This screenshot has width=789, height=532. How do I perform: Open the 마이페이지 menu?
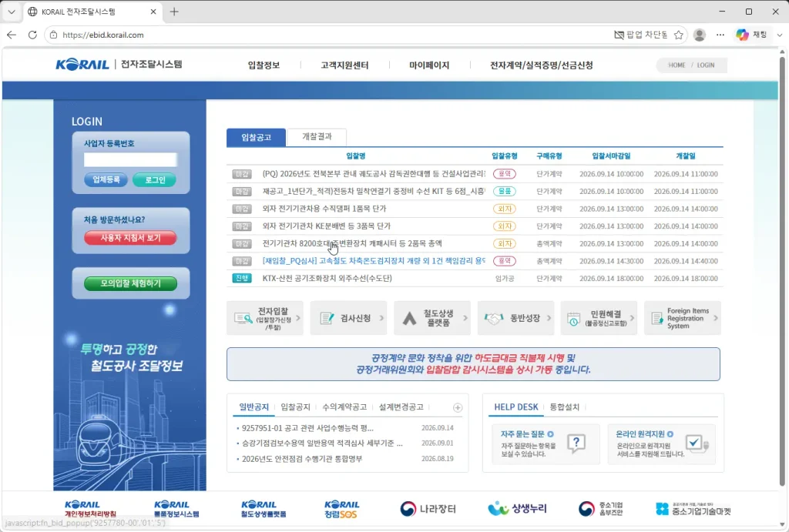(429, 65)
